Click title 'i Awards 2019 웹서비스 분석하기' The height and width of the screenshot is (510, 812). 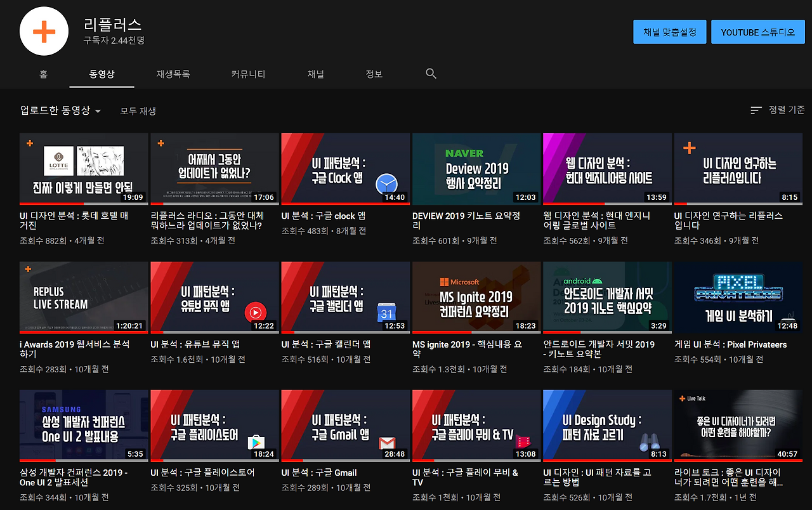75,350
